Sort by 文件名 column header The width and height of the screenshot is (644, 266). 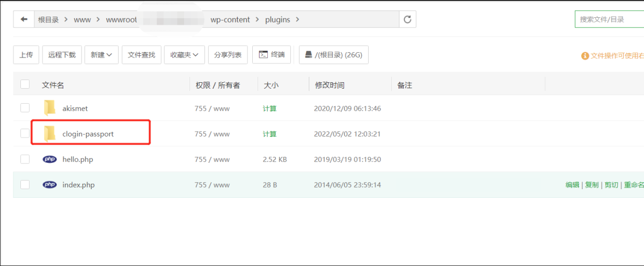coord(53,85)
